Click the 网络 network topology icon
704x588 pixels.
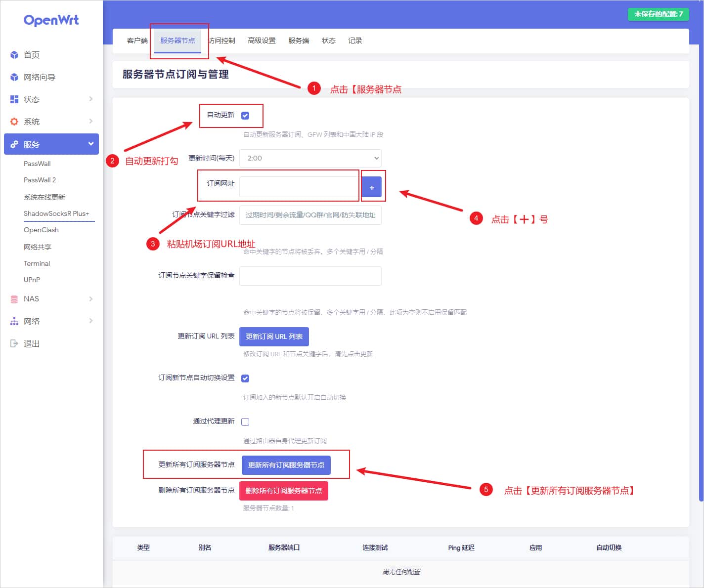(x=14, y=321)
